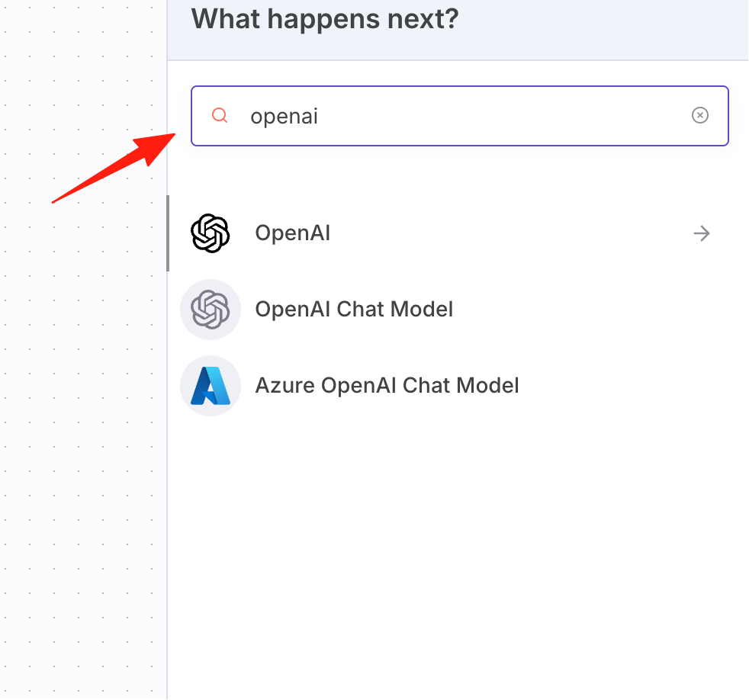Click the magnifying glass search icon

tap(220, 115)
